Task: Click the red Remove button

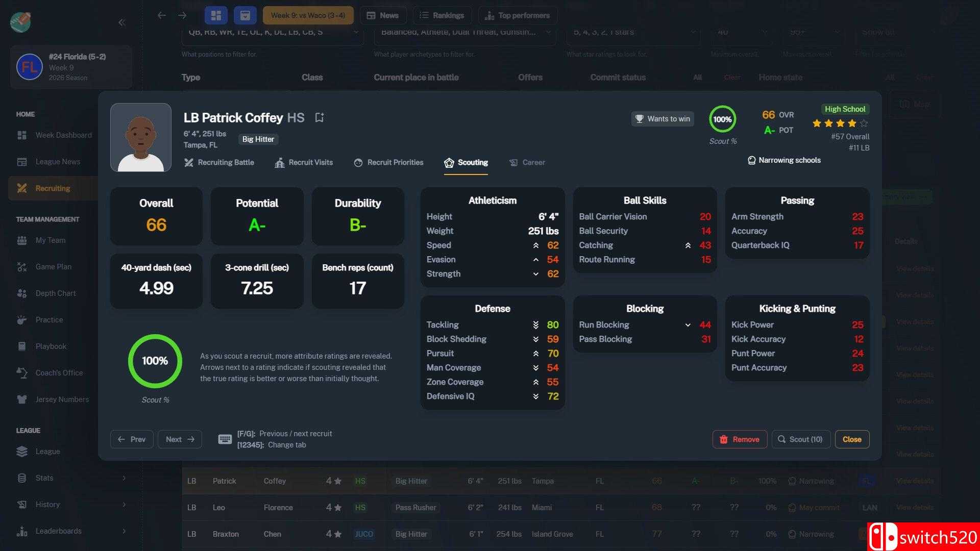Action: 740,439
